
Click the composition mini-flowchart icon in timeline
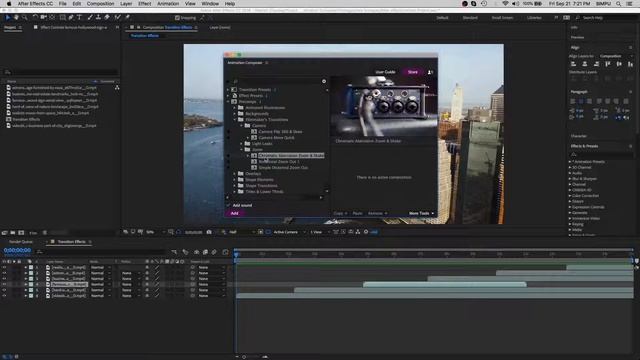(175, 252)
